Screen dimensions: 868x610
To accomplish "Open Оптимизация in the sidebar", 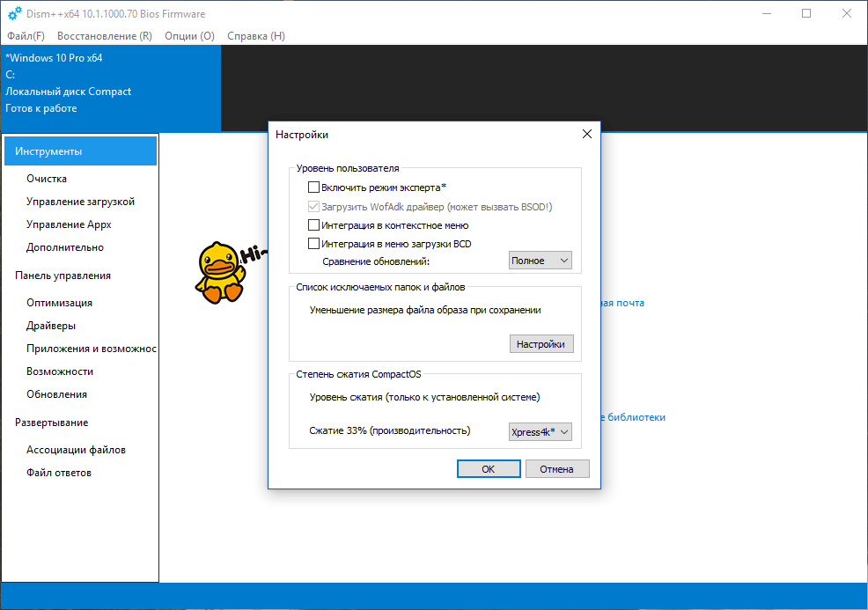I will 59,303.
